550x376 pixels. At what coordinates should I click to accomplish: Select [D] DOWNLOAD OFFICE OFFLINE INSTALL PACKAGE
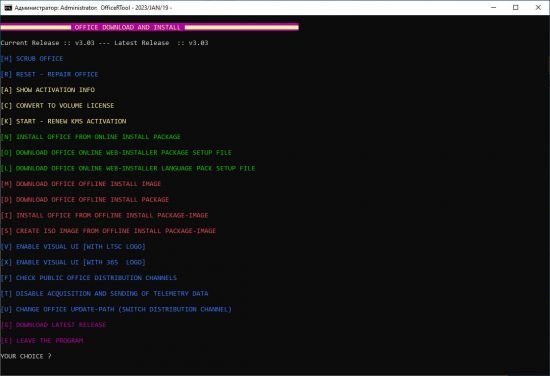point(85,200)
